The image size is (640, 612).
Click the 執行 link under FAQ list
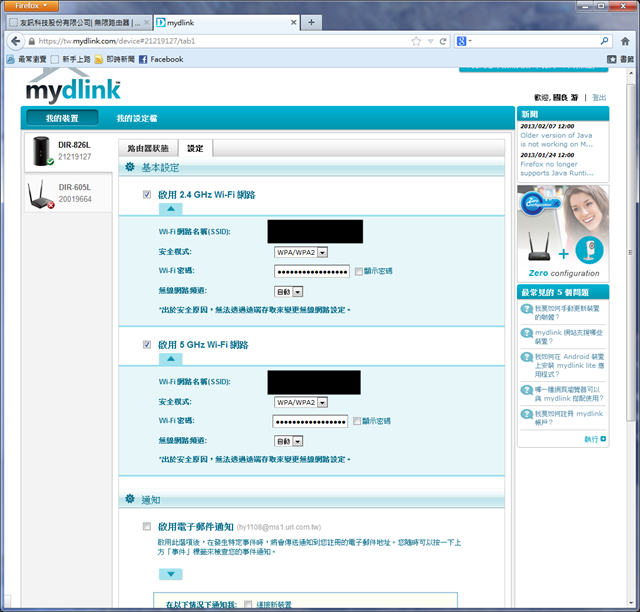(x=595, y=439)
